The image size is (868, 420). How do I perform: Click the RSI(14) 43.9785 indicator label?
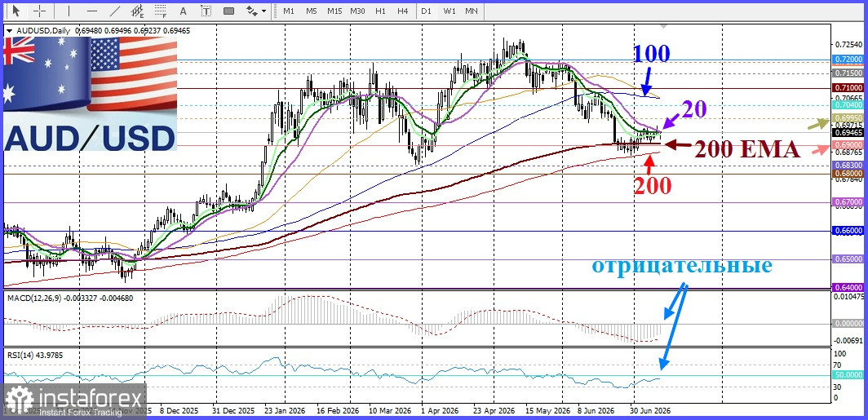[x=34, y=356]
